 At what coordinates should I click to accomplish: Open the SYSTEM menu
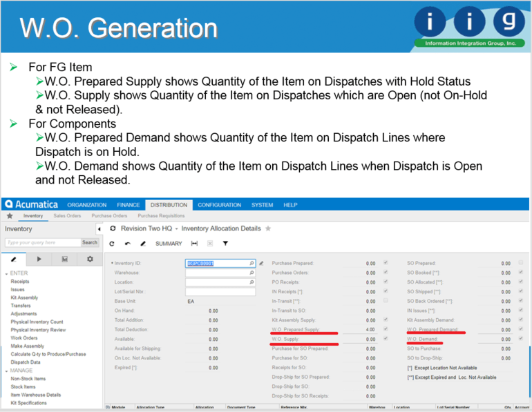(x=262, y=205)
